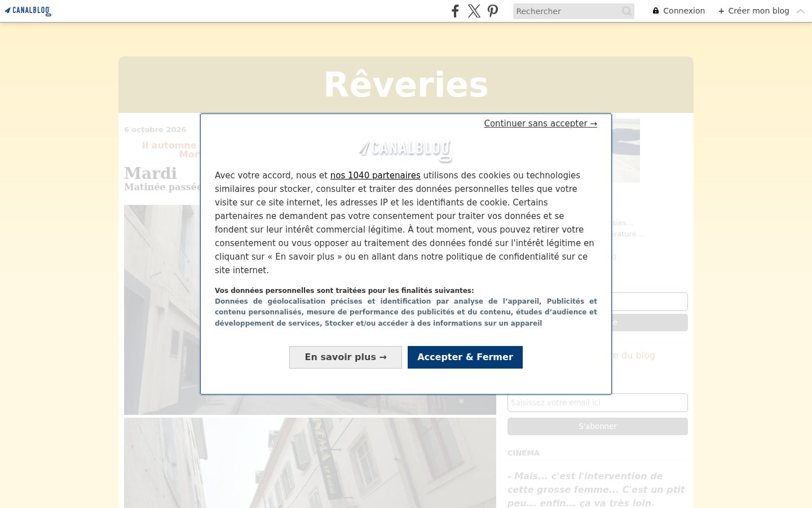Share the blog on Pinterest
Viewport: 812px width, 508px height.
[493, 11]
